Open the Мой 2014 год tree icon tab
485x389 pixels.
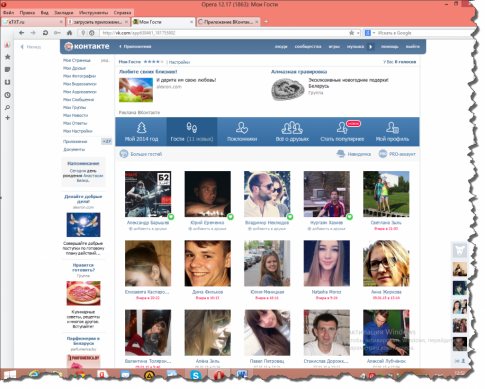tap(141, 128)
